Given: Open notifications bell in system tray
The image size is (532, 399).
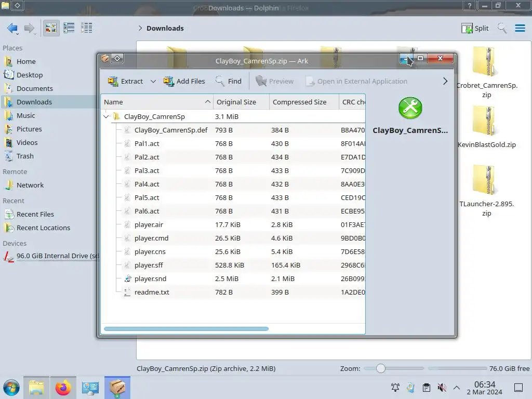Looking at the screenshot, I should point(395,388).
